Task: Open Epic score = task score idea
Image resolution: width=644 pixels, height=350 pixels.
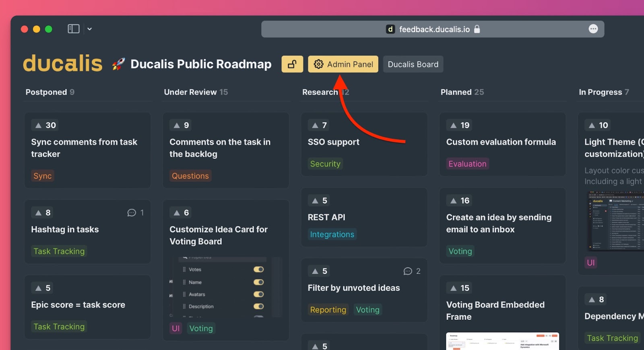Action: tap(78, 305)
